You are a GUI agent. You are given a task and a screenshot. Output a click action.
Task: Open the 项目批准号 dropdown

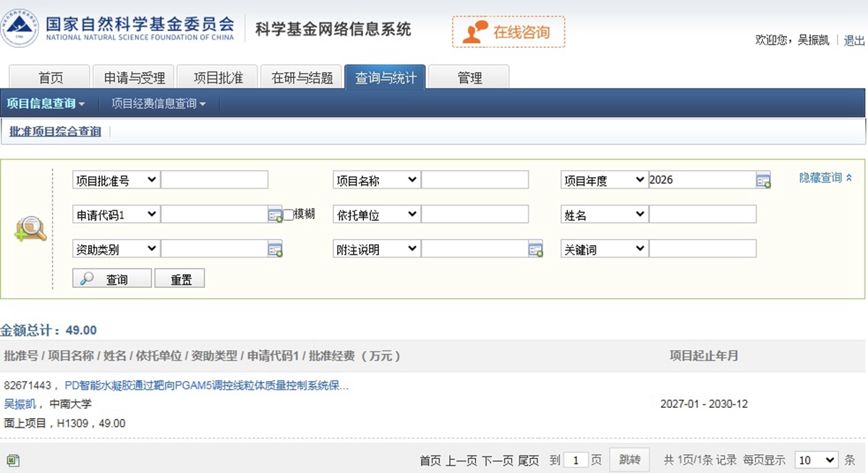[x=116, y=180]
